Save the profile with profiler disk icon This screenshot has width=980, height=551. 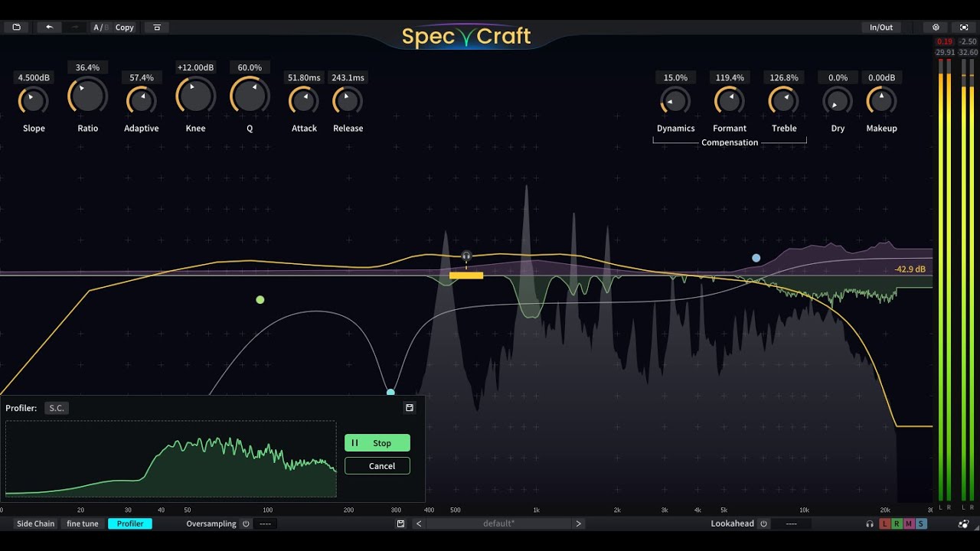tap(410, 408)
